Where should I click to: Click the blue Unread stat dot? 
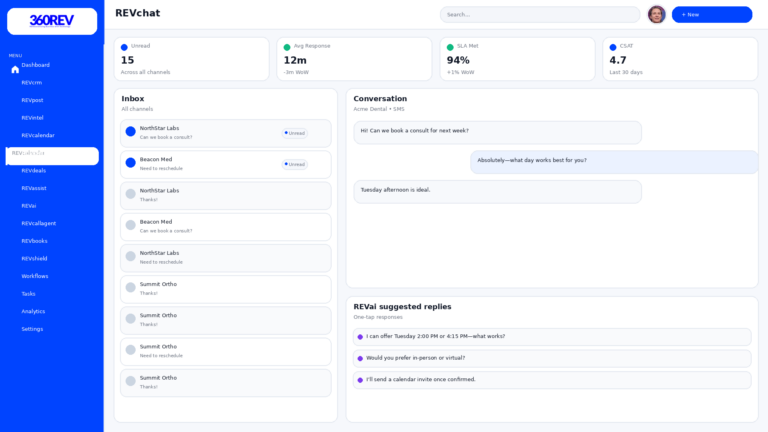(x=124, y=47)
